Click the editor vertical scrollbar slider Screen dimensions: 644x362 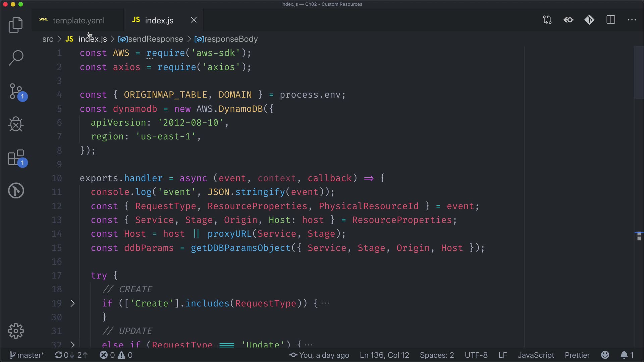(639, 73)
